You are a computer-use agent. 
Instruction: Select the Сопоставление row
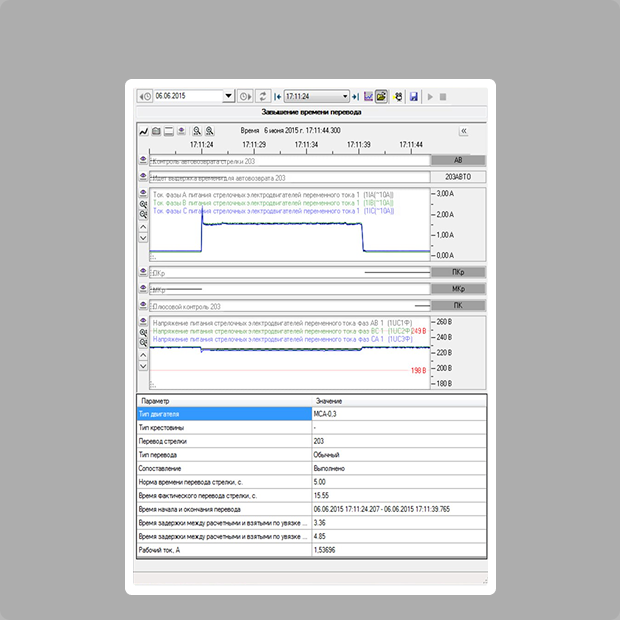click(312, 469)
